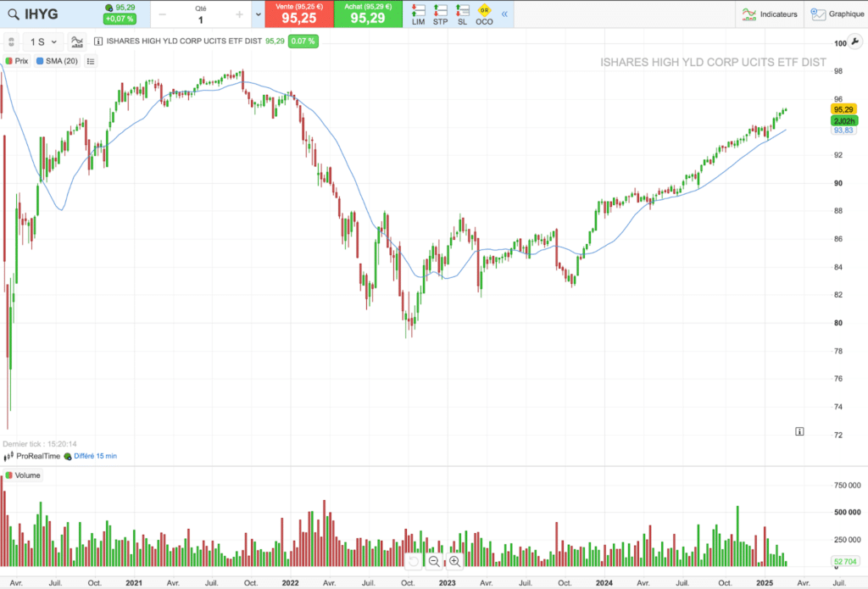Click the red Vente 95,25 sell button
This screenshot has height=589, width=868.
[x=299, y=14]
